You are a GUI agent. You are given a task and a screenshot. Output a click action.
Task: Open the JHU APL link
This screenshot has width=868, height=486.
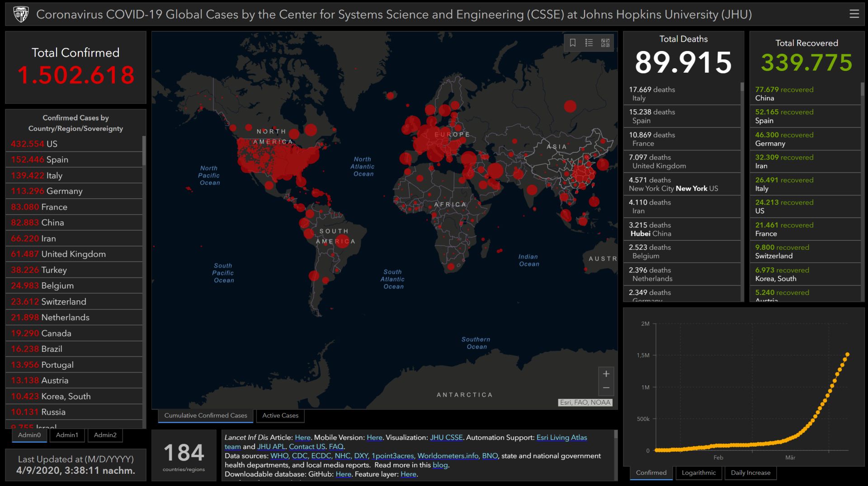pyautogui.click(x=271, y=447)
